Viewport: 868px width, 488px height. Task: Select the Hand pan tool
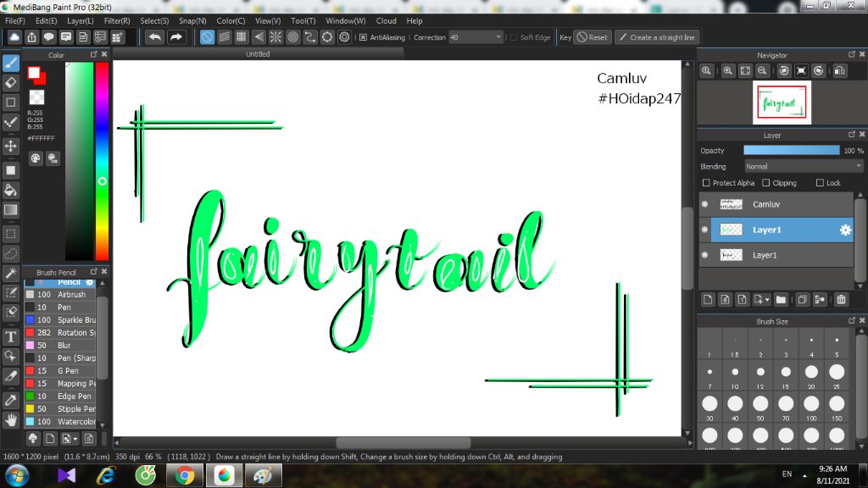[x=10, y=420]
